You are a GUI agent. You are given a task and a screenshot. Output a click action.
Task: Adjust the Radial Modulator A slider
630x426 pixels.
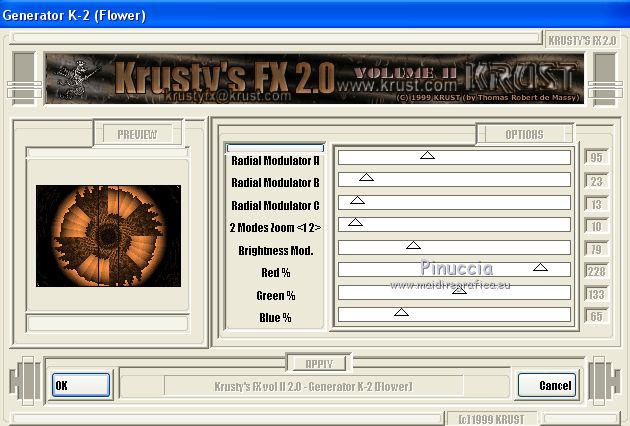coord(454,157)
